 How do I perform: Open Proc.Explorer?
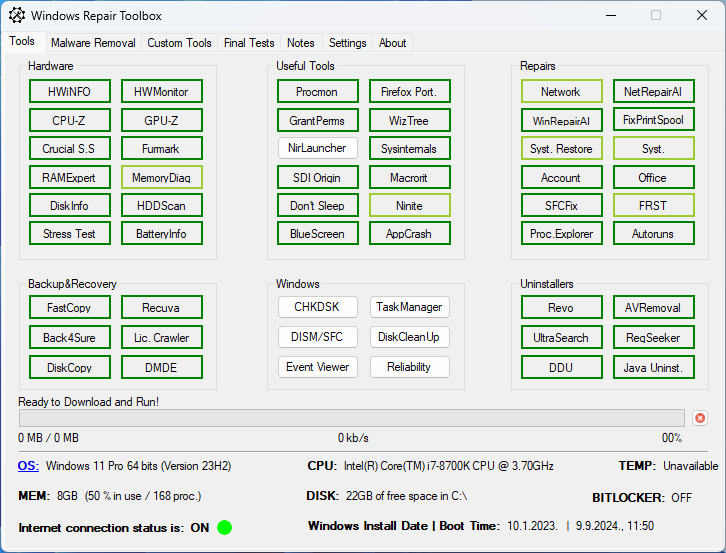click(562, 233)
